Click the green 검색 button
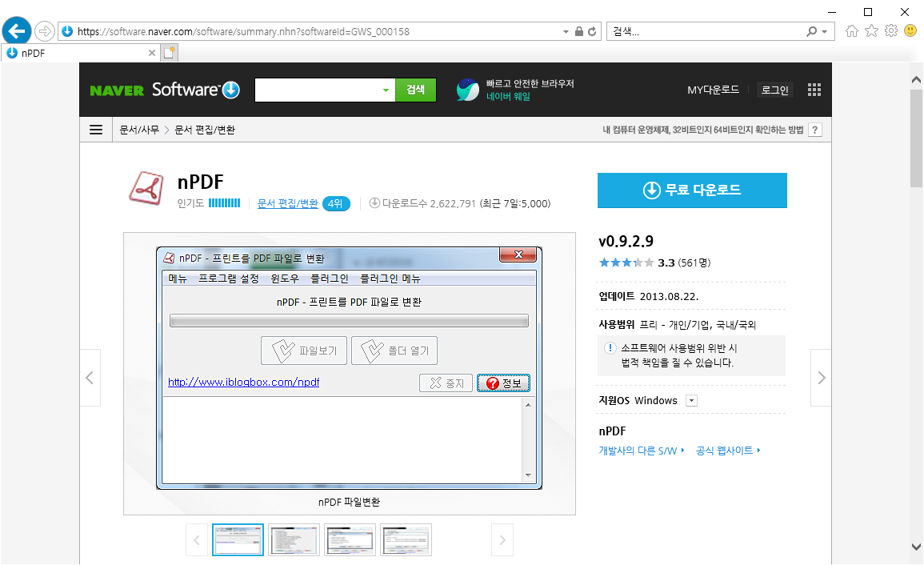The height and width of the screenshot is (565, 924). click(415, 90)
